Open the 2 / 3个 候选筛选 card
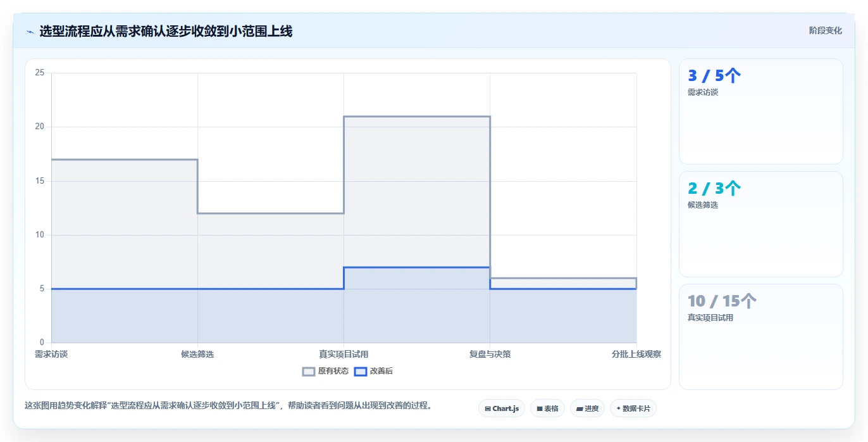Screen dimensions: 868x442 761,224
